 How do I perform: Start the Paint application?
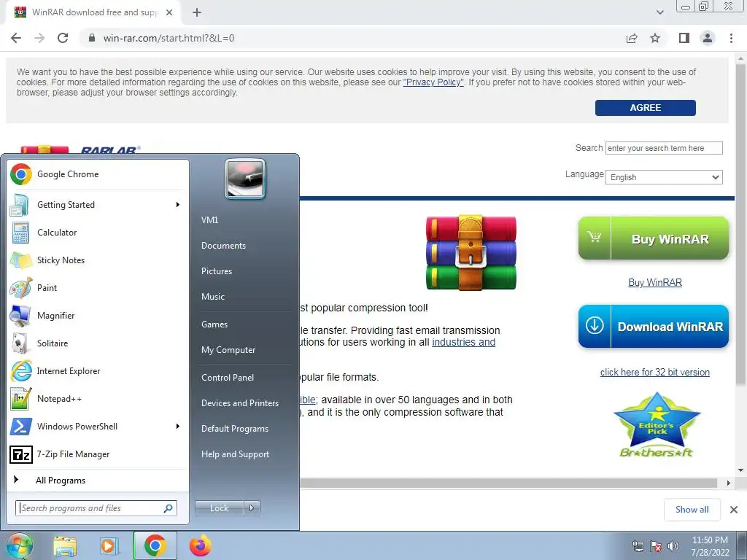(98, 287)
